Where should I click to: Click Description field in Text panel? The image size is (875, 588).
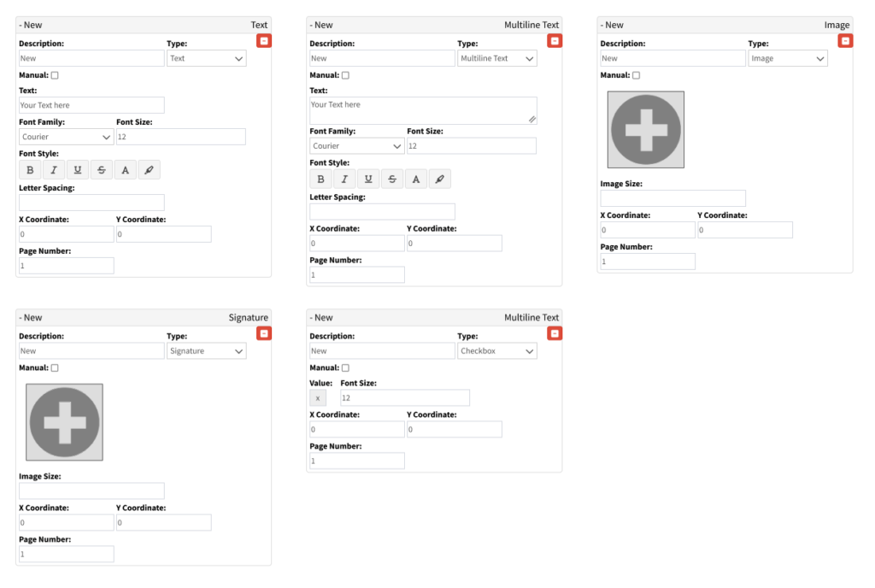point(91,59)
